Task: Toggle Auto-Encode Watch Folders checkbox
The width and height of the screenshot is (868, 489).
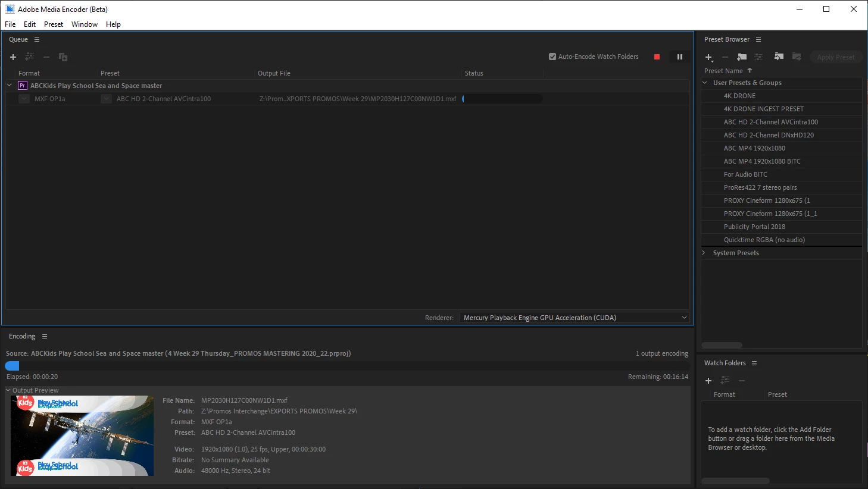Action: click(552, 57)
